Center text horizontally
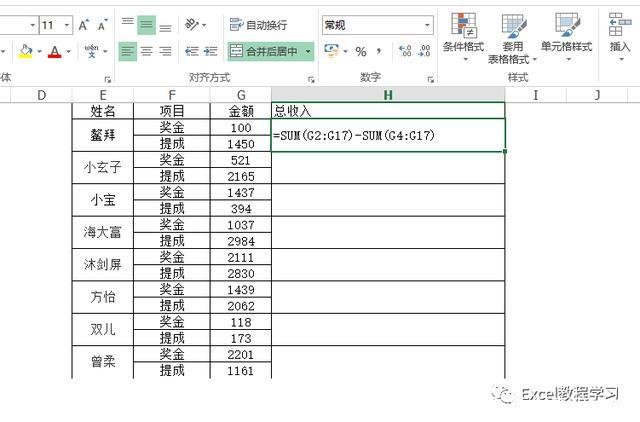The width and height of the screenshot is (640, 422). [x=147, y=51]
